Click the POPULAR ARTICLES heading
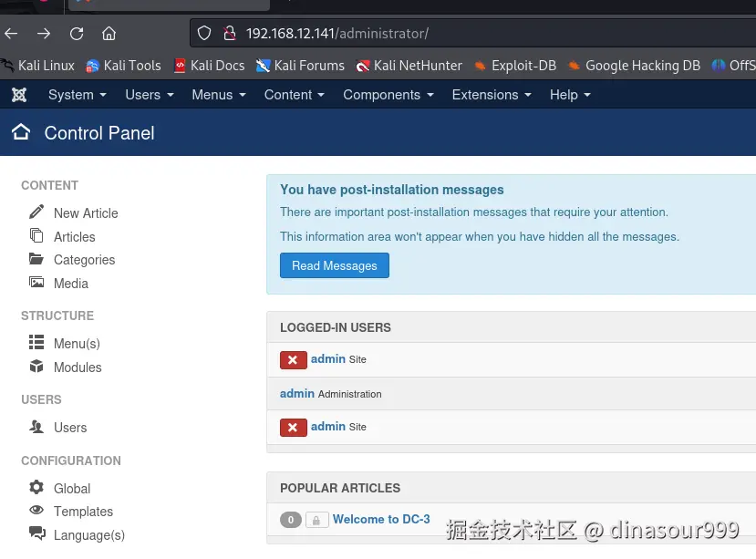 [340, 488]
